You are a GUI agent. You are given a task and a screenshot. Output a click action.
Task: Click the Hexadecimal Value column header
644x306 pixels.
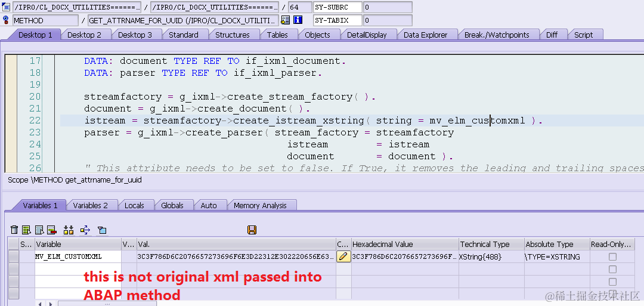click(404, 245)
